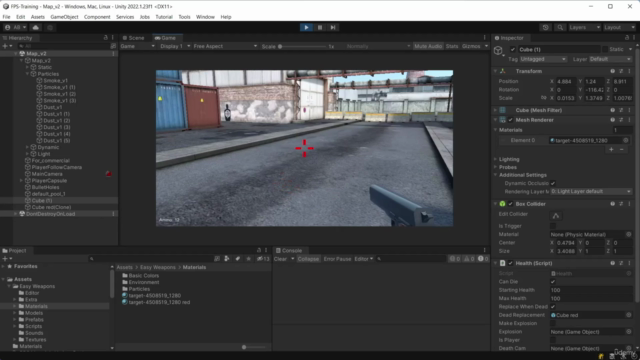Viewport: 640px width, 360px height.
Task: Toggle the console Collapse button
Action: click(308, 259)
